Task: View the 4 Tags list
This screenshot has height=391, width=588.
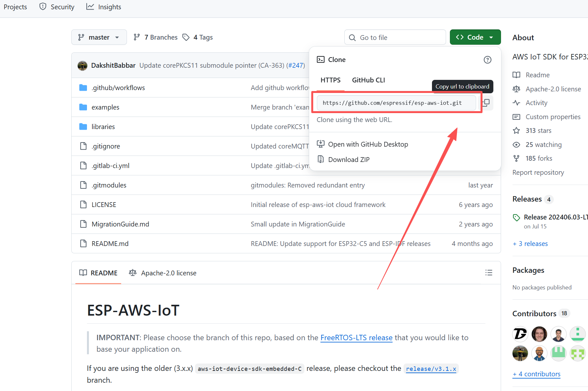Action: (x=198, y=37)
